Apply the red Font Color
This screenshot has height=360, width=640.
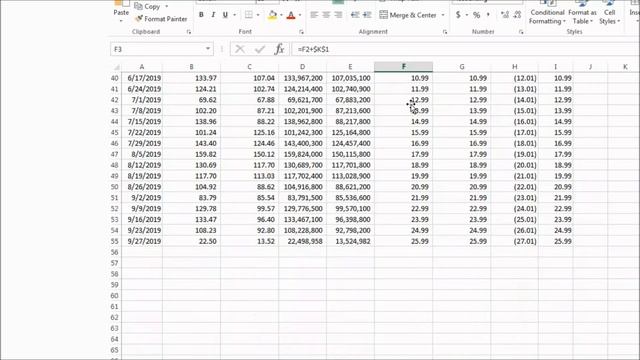(291, 15)
